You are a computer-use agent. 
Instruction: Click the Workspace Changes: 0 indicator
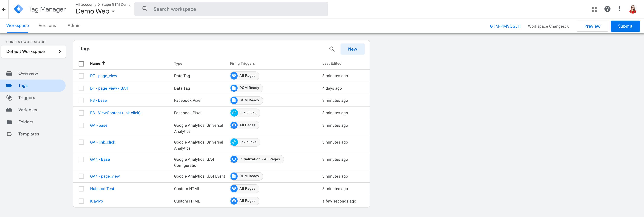[549, 26]
